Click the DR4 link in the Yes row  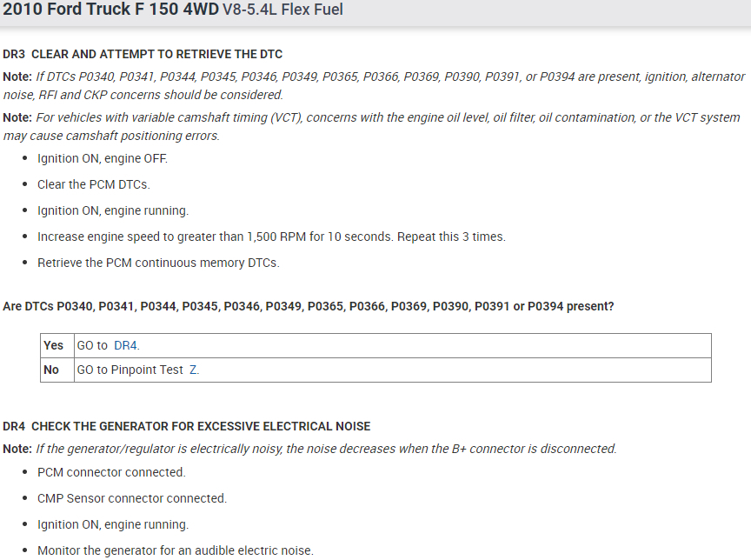pos(126,346)
